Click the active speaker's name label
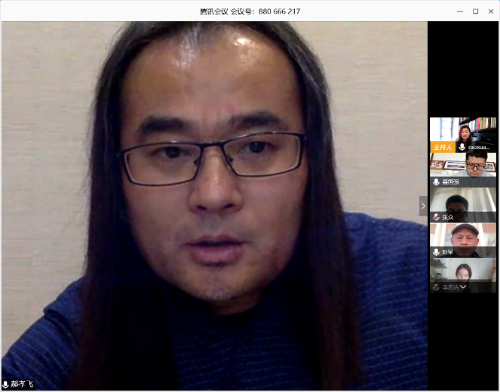 point(22,384)
